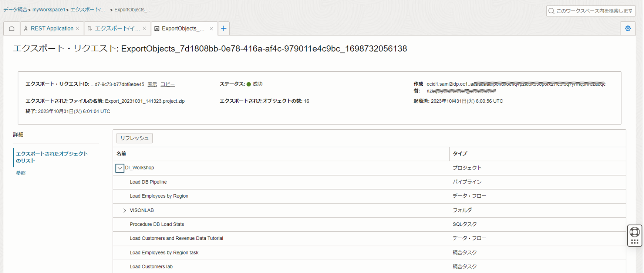Screen dimensions: 644x273
Task: Click 表示 link for request ID
Action: tap(152, 84)
